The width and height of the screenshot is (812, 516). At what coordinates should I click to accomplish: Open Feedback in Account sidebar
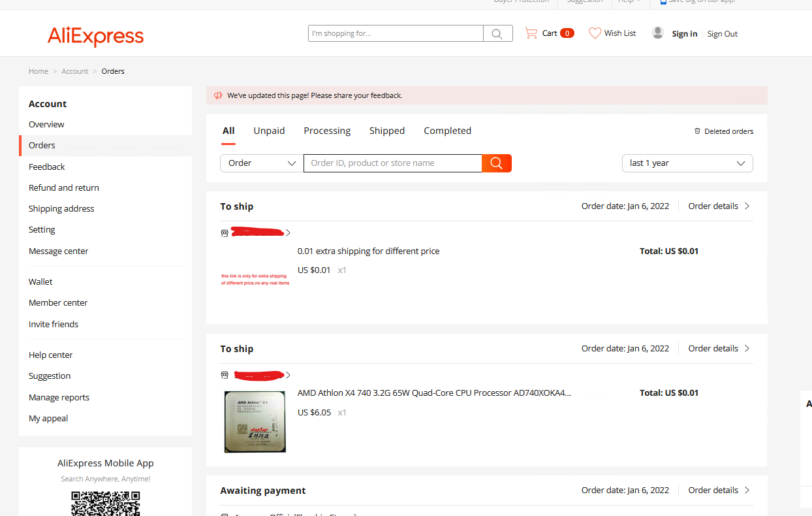(x=47, y=167)
